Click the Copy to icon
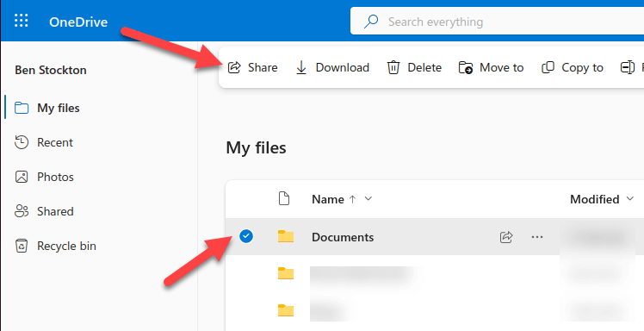Image resolution: width=644 pixels, height=331 pixels. (548, 67)
